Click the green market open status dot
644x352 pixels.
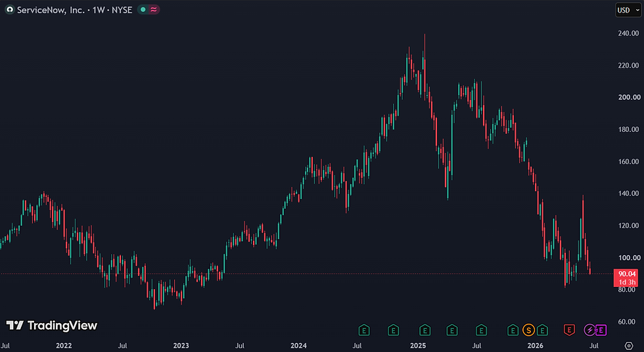143,10
